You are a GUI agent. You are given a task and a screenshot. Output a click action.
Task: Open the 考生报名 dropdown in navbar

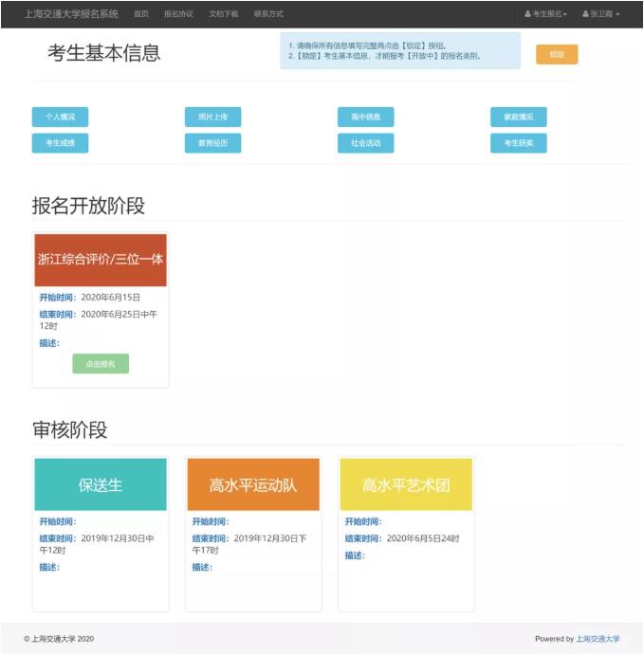[x=545, y=14]
